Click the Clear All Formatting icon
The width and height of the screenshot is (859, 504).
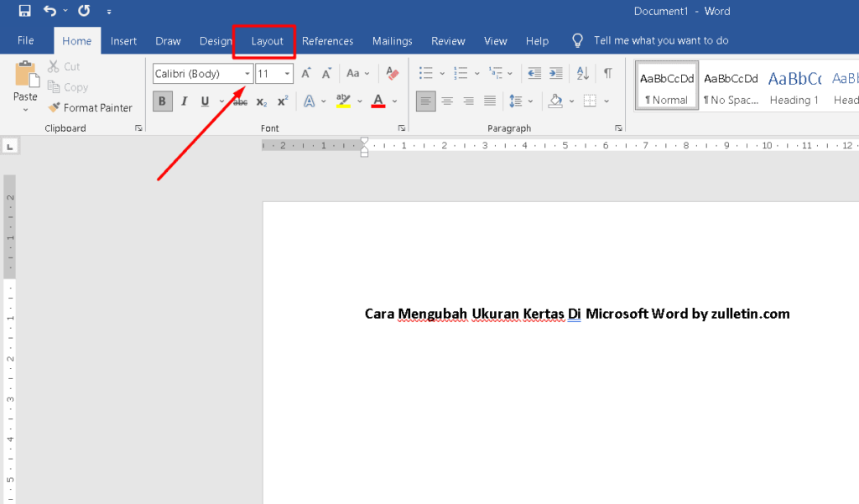(x=392, y=74)
